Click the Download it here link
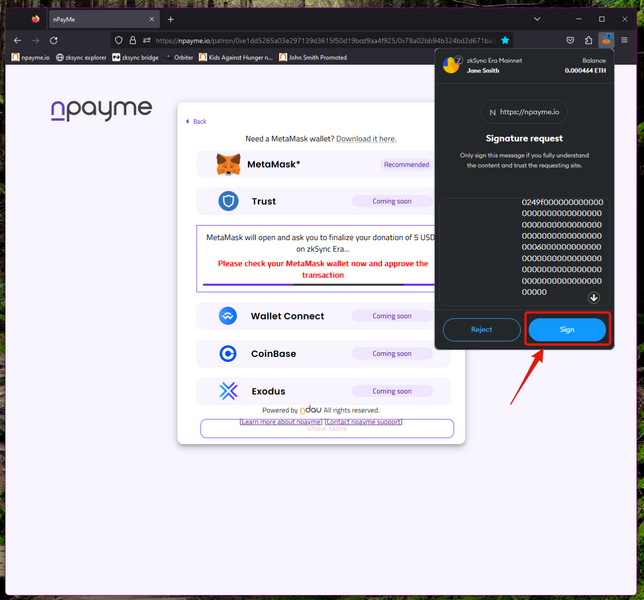 [366, 139]
